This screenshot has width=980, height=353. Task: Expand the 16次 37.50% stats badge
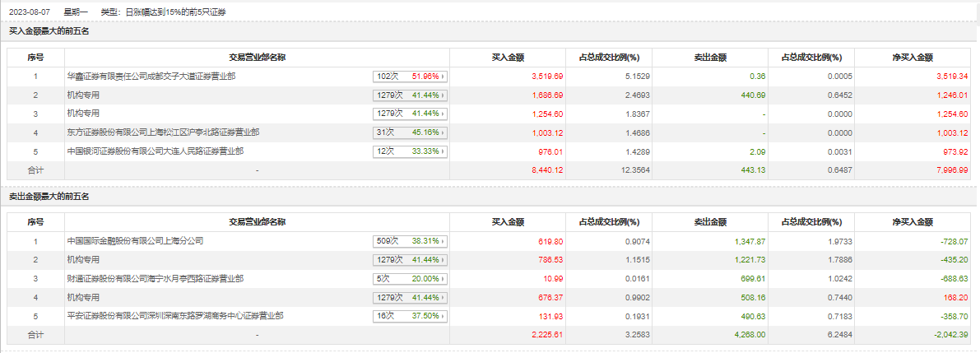coord(409,316)
